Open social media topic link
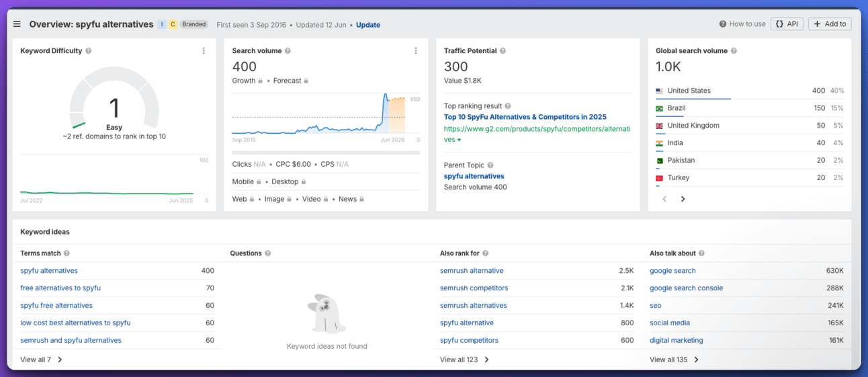The height and width of the screenshot is (377, 868). (670, 323)
